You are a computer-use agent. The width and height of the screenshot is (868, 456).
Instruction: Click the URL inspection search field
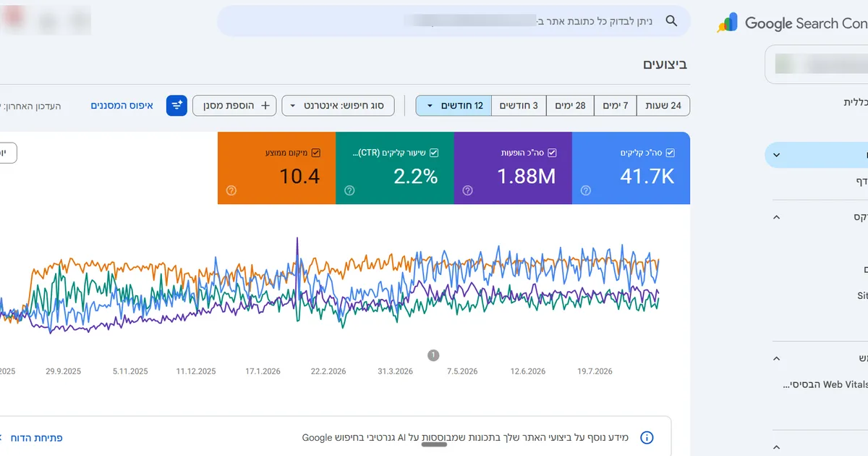pyautogui.click(x=454, y=21)
